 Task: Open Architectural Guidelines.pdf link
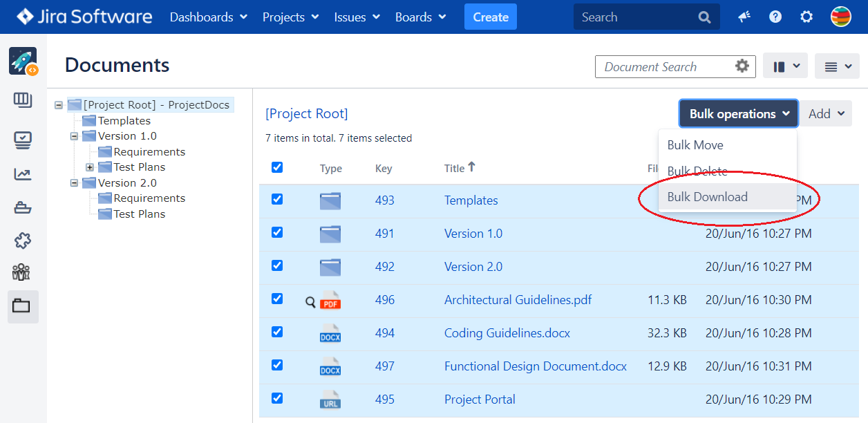pos(518,300)
